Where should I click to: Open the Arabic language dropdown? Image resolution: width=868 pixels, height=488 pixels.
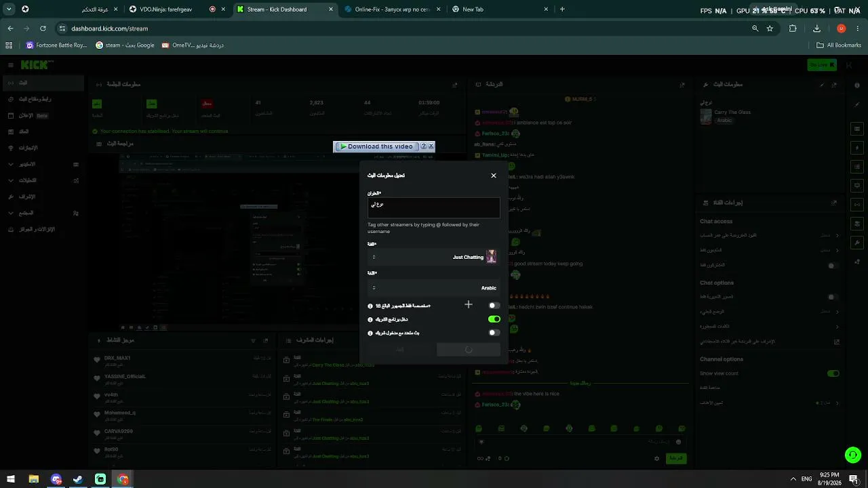(434, 287)
